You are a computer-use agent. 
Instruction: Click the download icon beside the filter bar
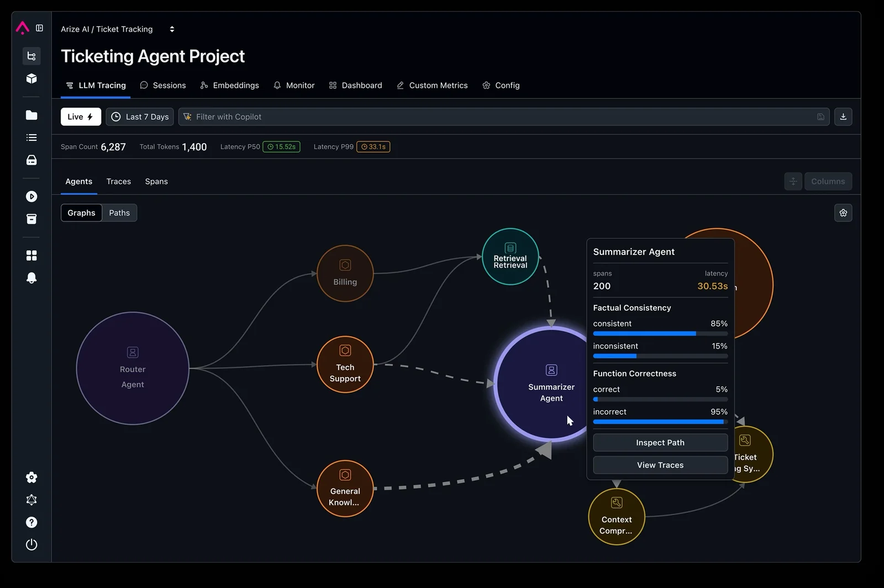click(x=843, y=116)
